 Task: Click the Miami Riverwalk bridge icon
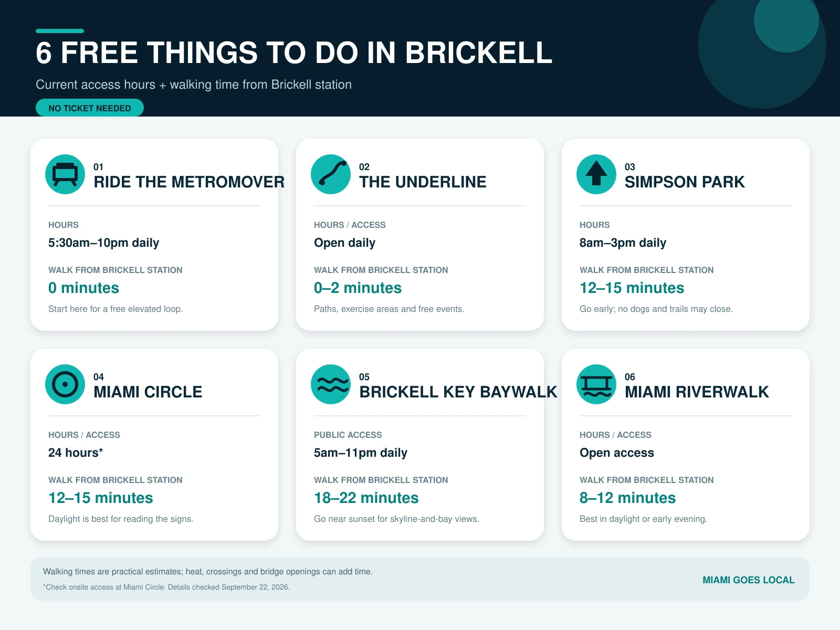point(596,384)
